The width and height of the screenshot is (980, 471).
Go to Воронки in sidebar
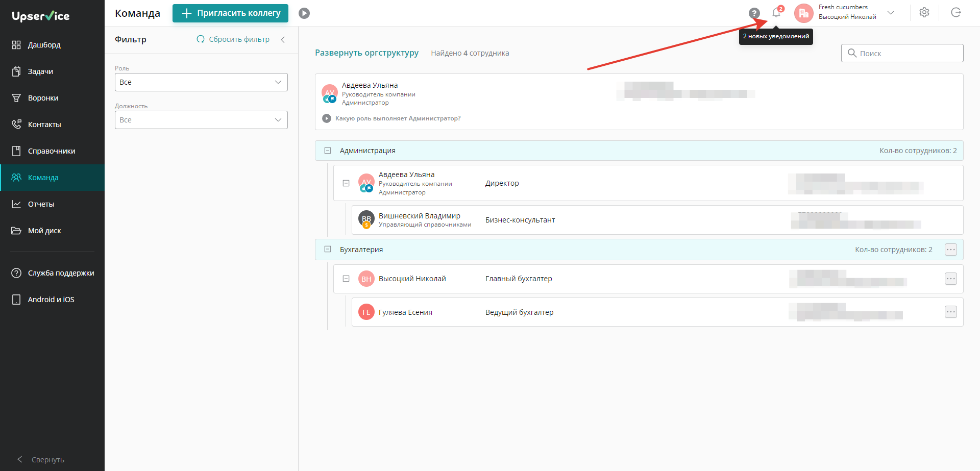click(52, 98)
